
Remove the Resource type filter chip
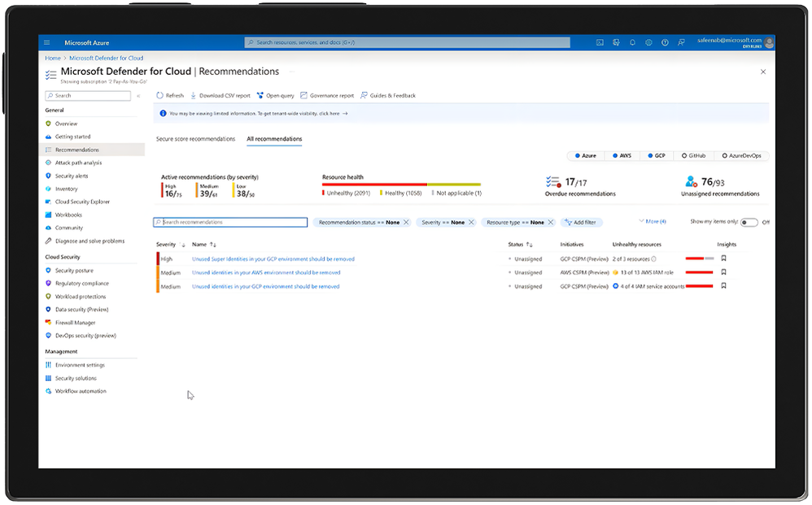tap(551, 223)
